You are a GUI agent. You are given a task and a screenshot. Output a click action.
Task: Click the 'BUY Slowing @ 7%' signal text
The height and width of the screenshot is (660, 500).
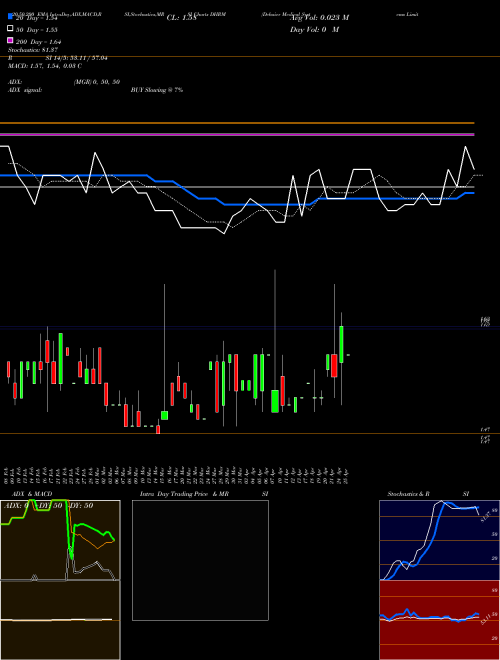[x=157, y=90]
